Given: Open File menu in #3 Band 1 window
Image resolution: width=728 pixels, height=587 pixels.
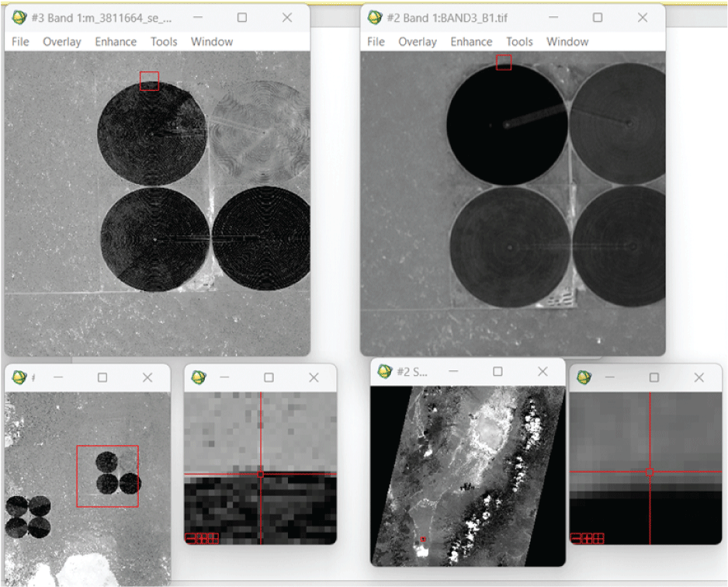Looking at the screenshot, I should [x=20, y=42].
